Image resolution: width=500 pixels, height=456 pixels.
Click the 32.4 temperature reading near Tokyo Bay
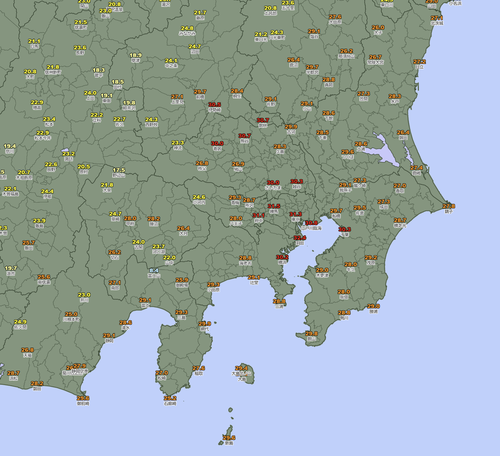300,238
